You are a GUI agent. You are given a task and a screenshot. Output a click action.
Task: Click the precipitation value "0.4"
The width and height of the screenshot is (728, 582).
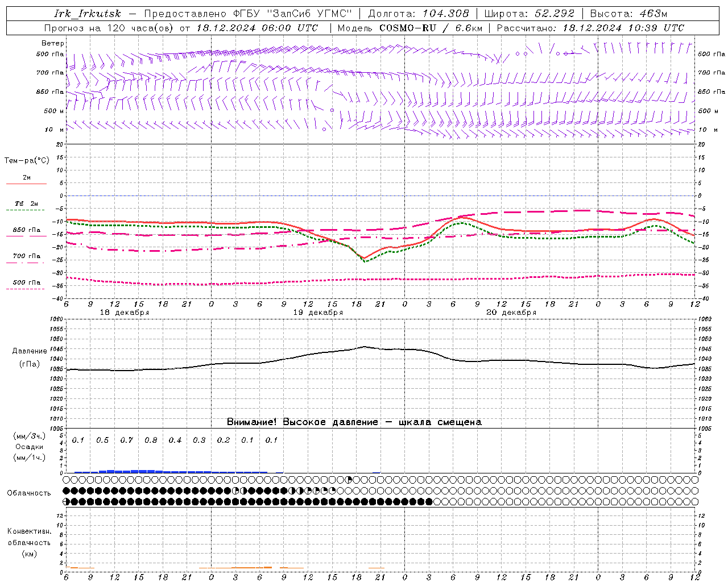click(175, 440)
